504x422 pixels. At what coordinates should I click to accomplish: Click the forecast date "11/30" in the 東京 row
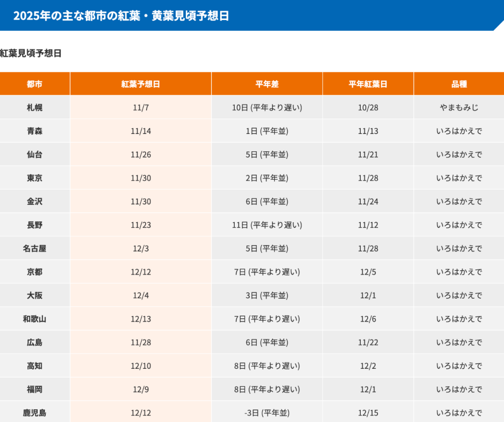(x=141, y=178)
